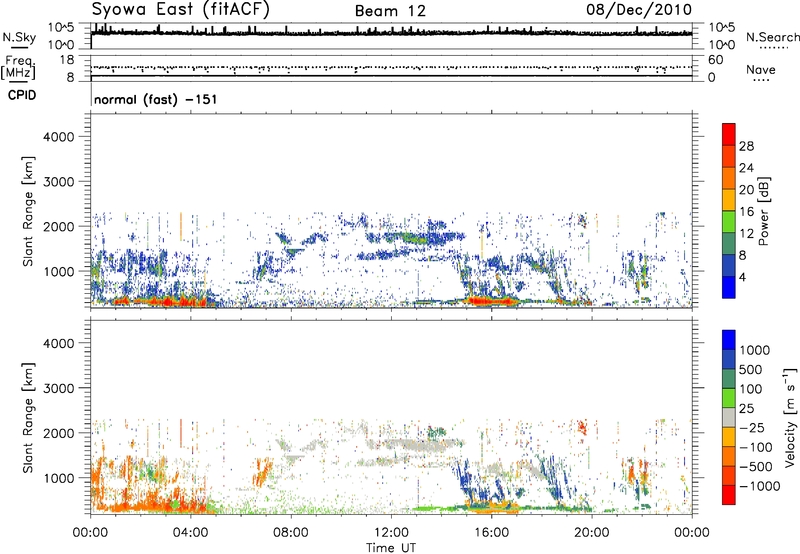Click the light green 12-16 dB Power colorbar segment
800x554 pixels.
[729, 221]
